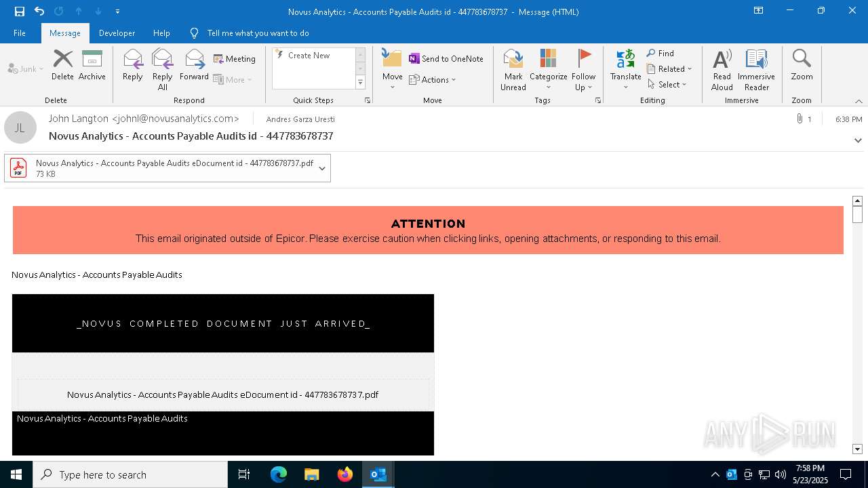
Task: Open the Junk dropdown
Action: coord(26,69)
